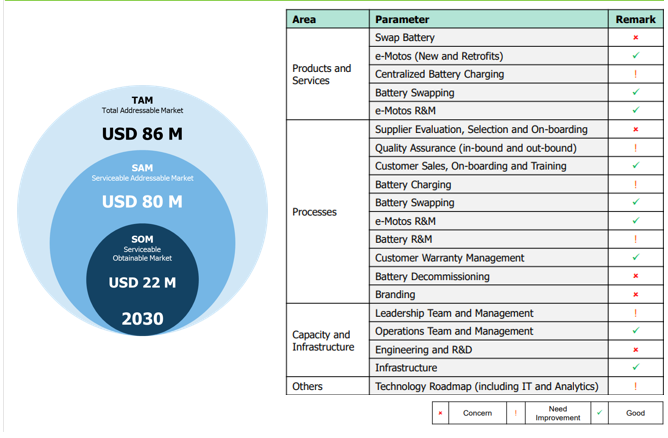The height and width of the screenshot is (438, 668).
Task: Select the Technology Roadmap parameter cell
Action: 489,386
